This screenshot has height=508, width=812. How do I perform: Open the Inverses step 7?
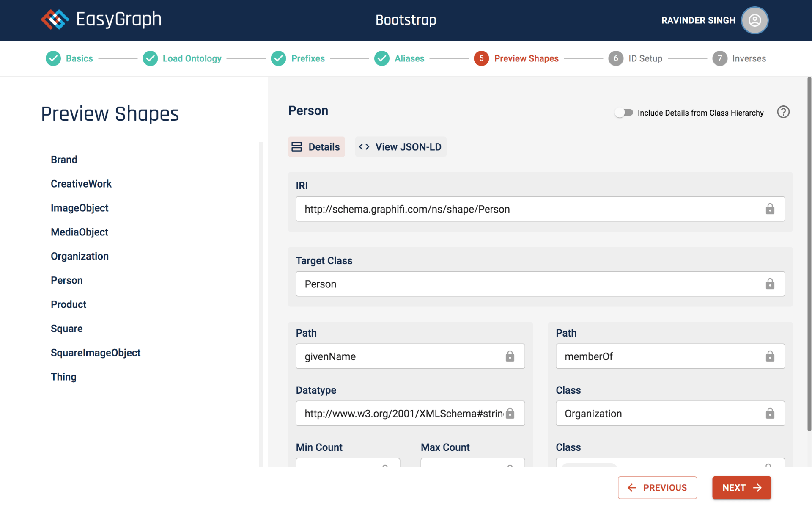739,58
